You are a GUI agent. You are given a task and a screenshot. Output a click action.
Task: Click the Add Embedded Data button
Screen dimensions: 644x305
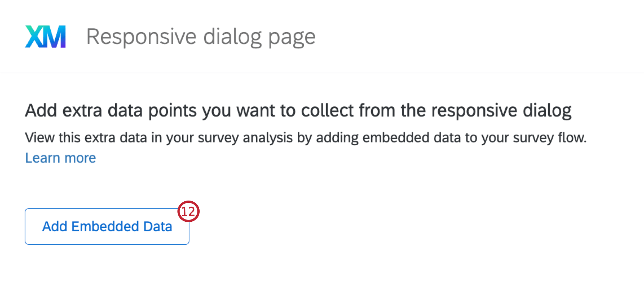coord(107,226)
